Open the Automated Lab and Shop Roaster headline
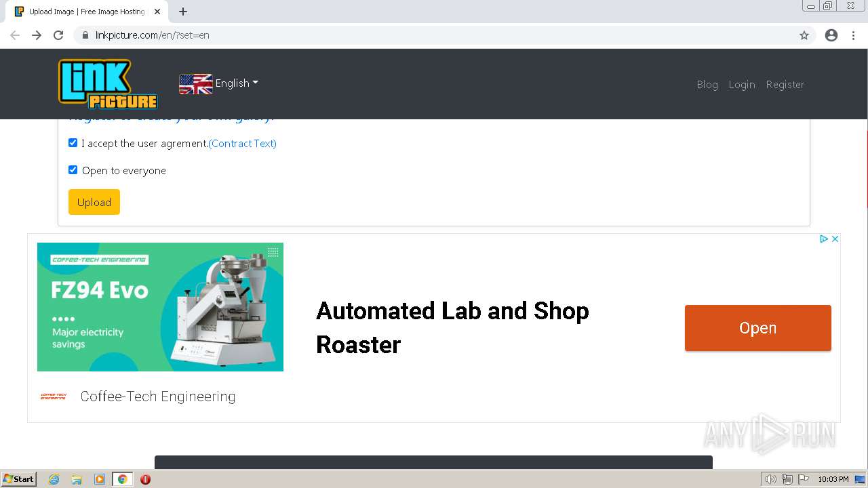The width and height of the screenshot is (868, 488). 452,328
